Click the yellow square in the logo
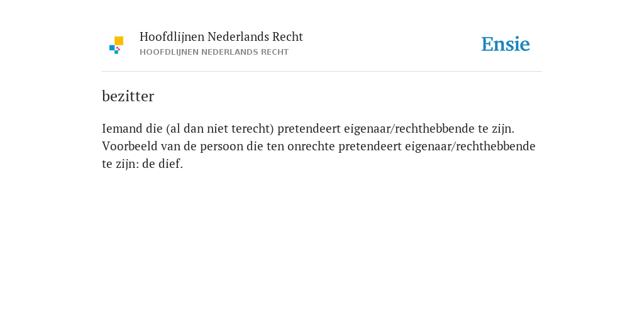The width and height of the screenshot is (644, 322). [x=119, y=41]
